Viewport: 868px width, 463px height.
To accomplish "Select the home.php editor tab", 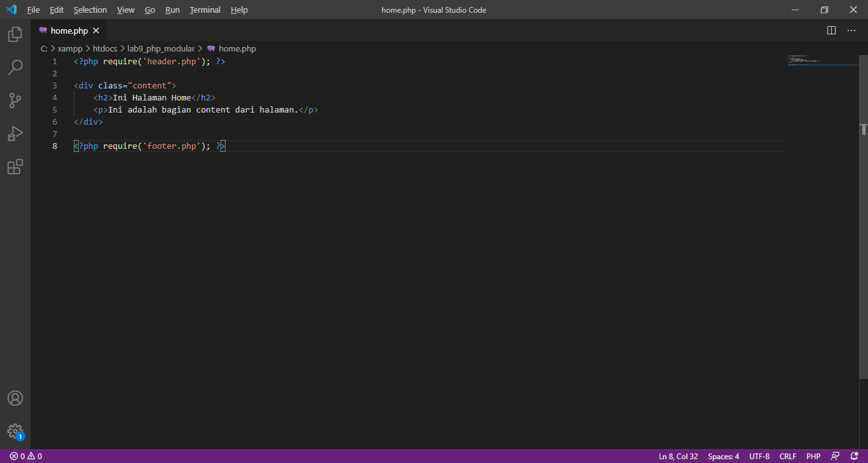I will coord(69,30).
